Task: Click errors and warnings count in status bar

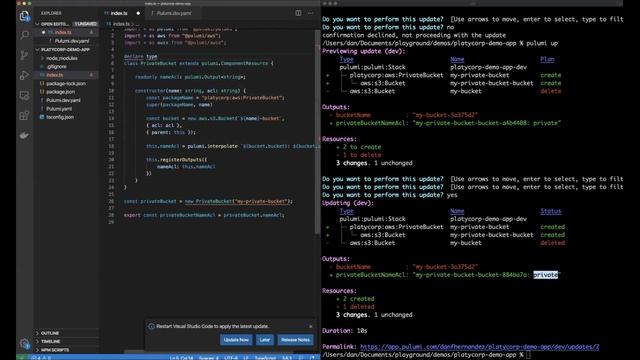Action: [41, 358]
